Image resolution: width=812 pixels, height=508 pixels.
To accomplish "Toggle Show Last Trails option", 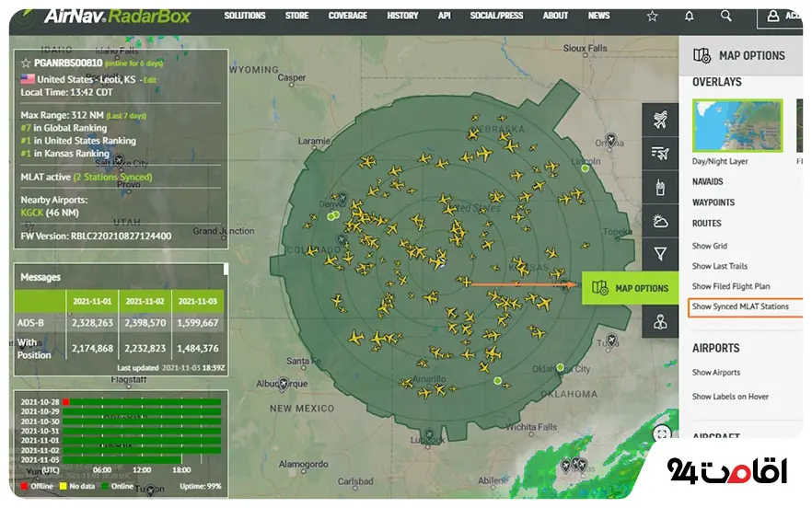I will click(x=720, y=266).
